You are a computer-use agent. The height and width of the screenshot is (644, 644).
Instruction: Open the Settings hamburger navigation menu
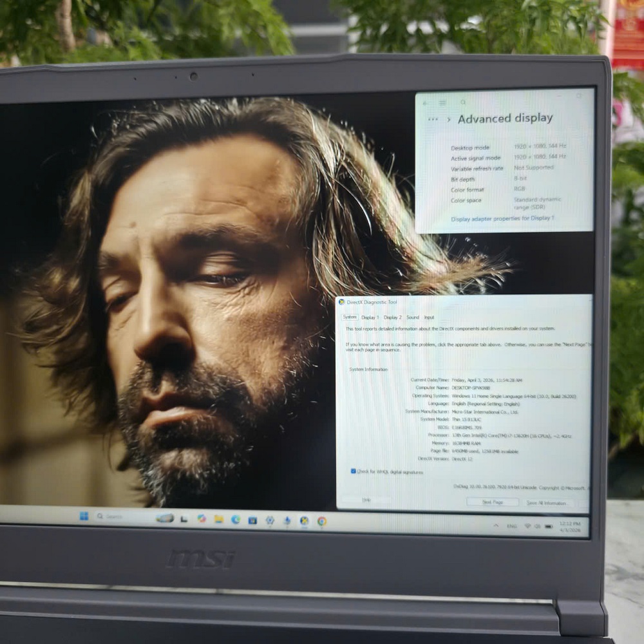point(443,102)
